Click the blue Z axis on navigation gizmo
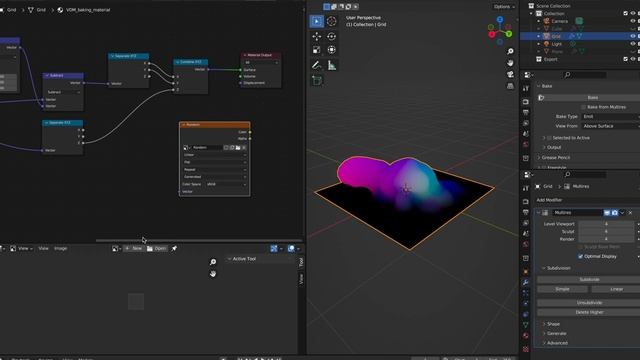 click(x=500, y=19)
